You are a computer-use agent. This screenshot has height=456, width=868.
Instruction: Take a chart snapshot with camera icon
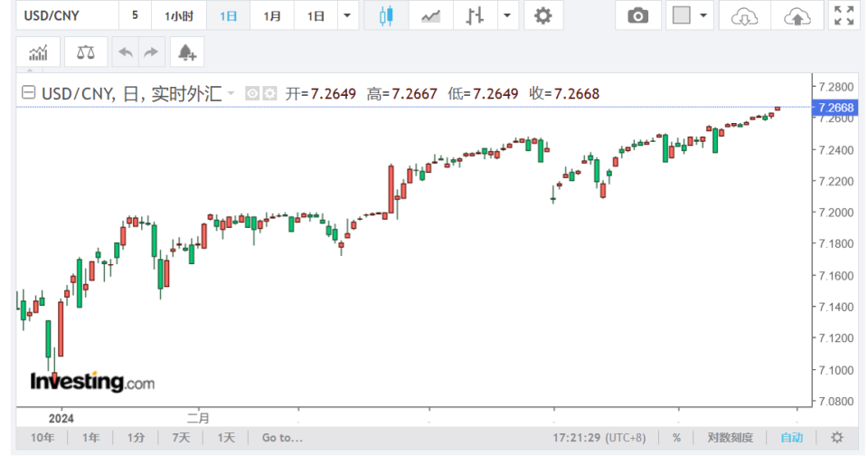point(638,15)
